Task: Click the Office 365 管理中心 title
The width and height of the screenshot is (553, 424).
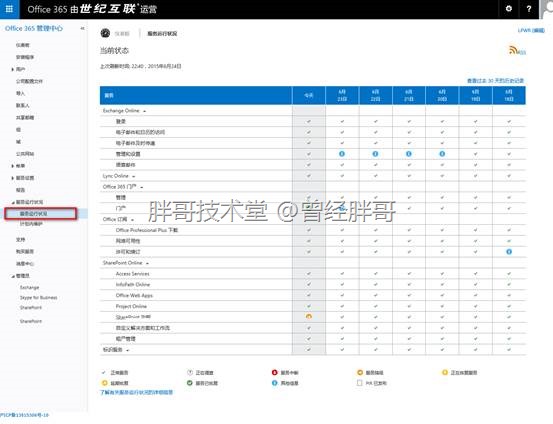Action: [x=34, y=28]
